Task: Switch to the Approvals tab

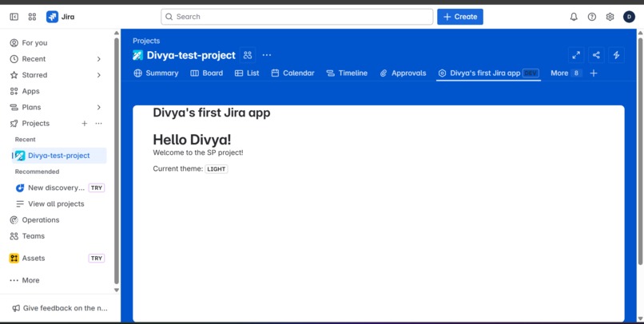Action: (x=403, y=73)
